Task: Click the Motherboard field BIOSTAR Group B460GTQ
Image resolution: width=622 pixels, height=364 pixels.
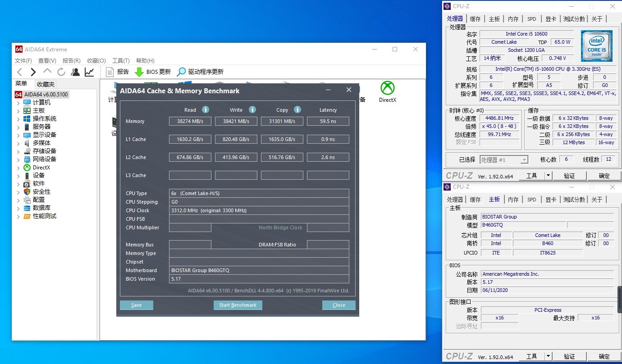Action: (259, 270)
